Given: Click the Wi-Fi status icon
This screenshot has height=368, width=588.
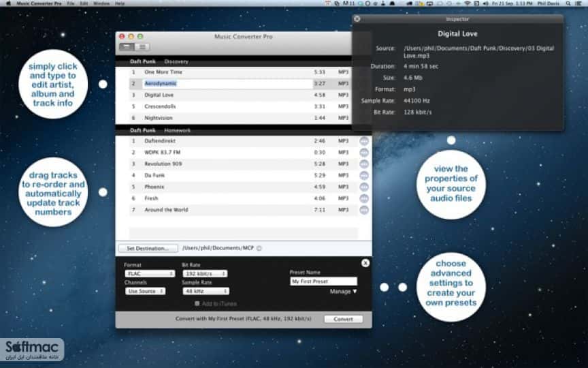Looking at the screenshot, I should (468, 3).
